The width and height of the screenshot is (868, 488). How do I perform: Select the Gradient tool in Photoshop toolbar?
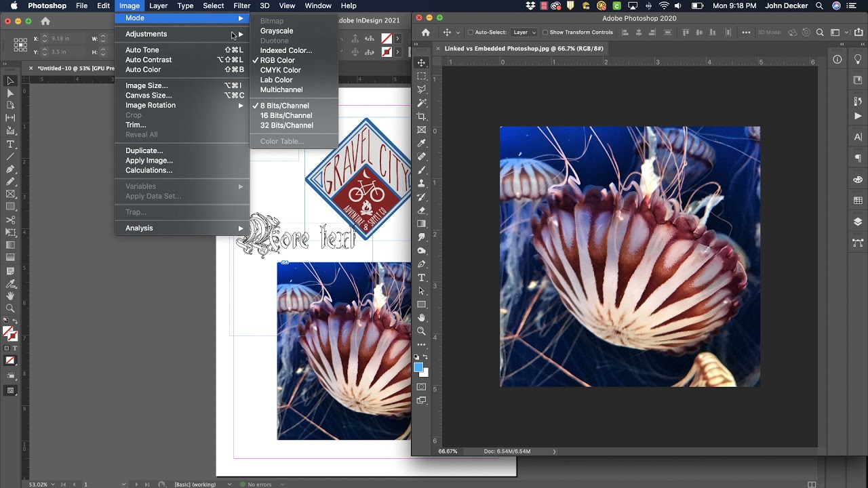click(x=421, y=224)
